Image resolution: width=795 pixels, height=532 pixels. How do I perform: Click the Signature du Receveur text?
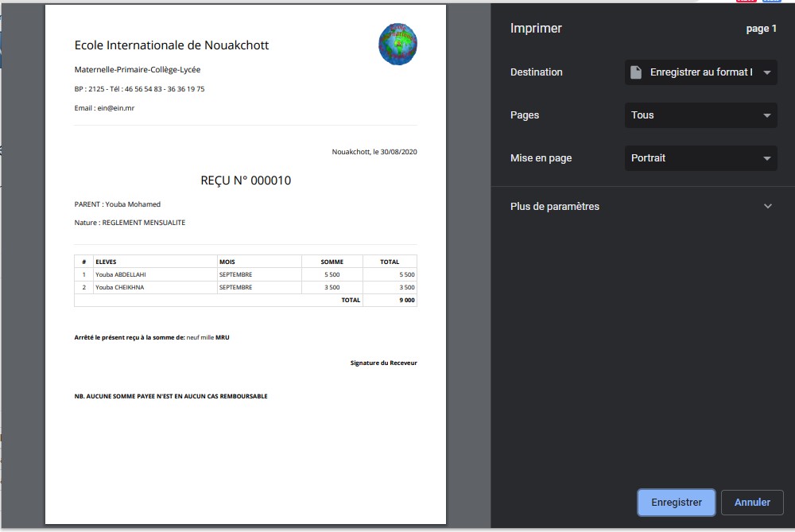(x=384, y=363)
